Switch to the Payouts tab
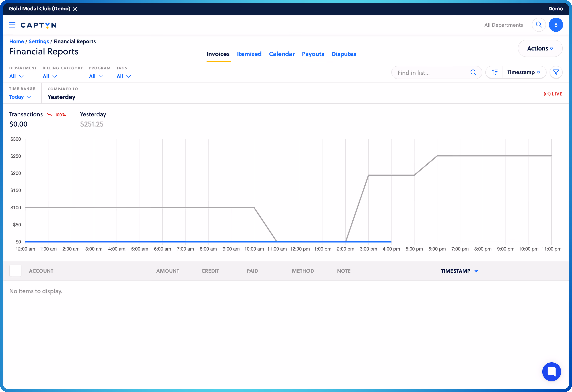 313,54
